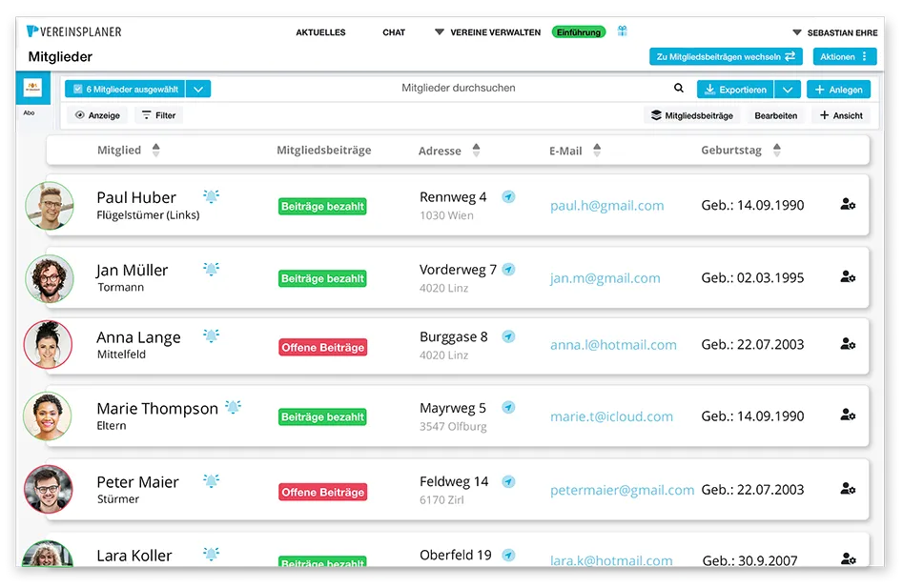
Task: Click Offene Beiträge badge for Peter Maier
Action: pos(323,493)
